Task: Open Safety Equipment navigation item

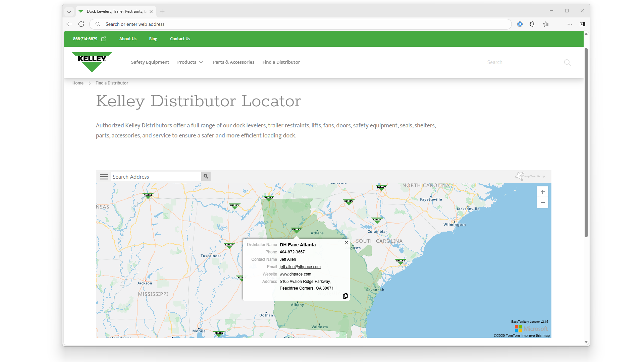Action: pos(150,62)
